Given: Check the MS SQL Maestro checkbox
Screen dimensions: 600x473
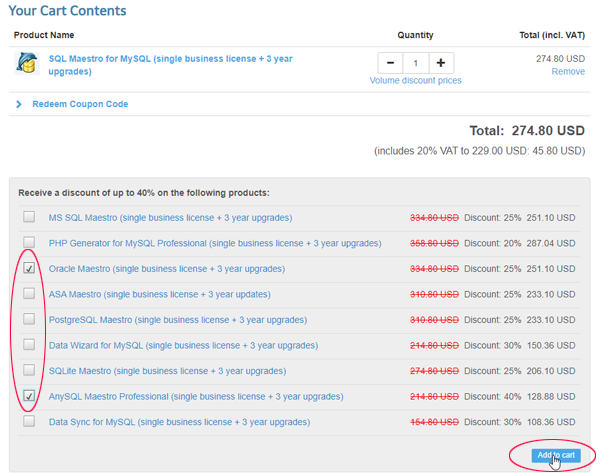Looking at the screenshot, I should [x=29, y=217].
